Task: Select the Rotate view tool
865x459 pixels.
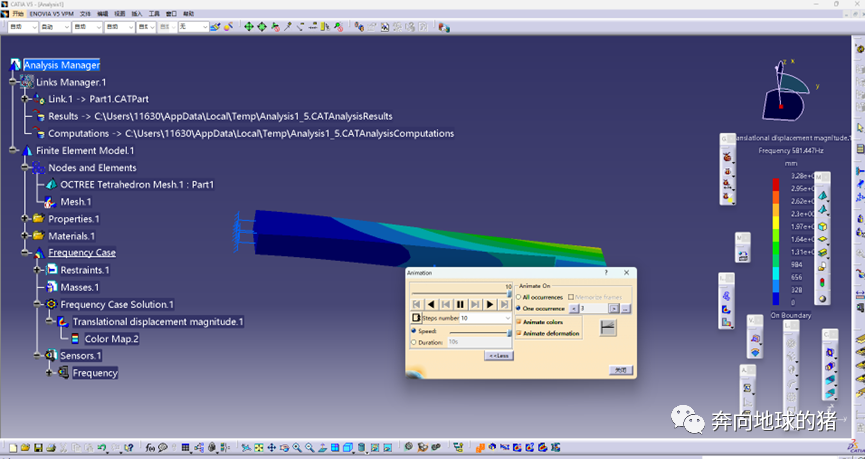Action: click(x=284, y=448)
